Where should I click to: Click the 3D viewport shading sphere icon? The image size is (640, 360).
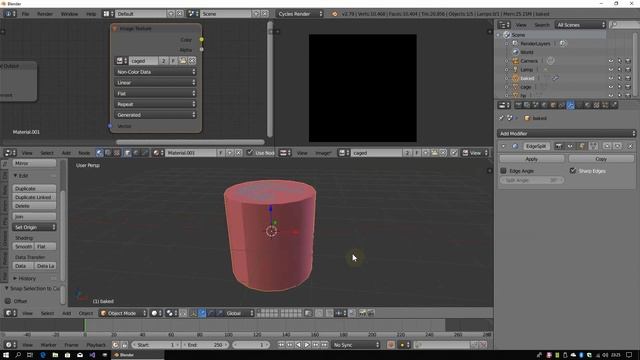[x=156, y=313]
